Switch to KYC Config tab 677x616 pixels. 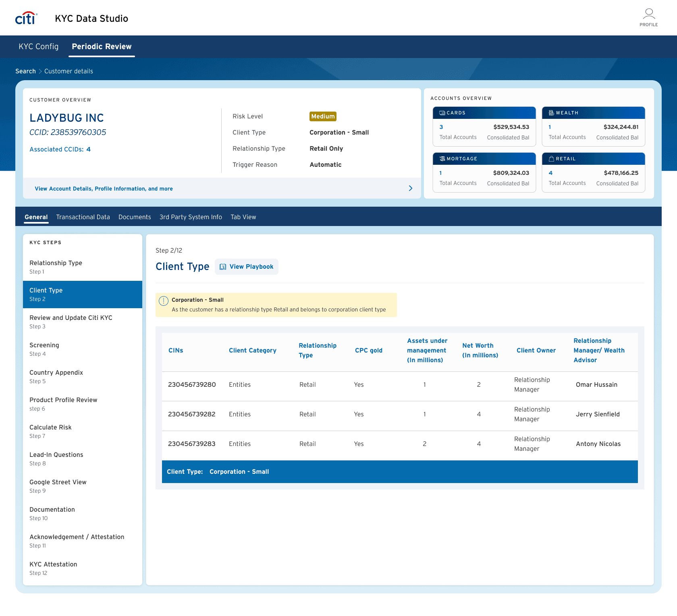click(39, 46)
